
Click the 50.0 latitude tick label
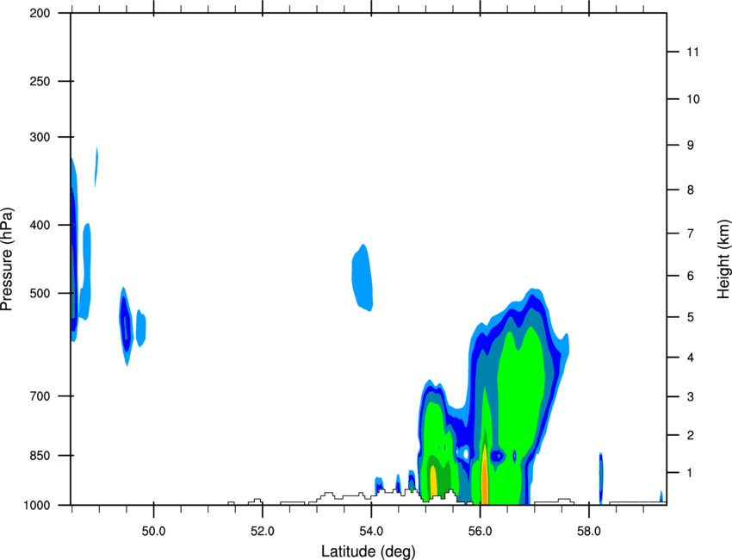click(153, 532)
